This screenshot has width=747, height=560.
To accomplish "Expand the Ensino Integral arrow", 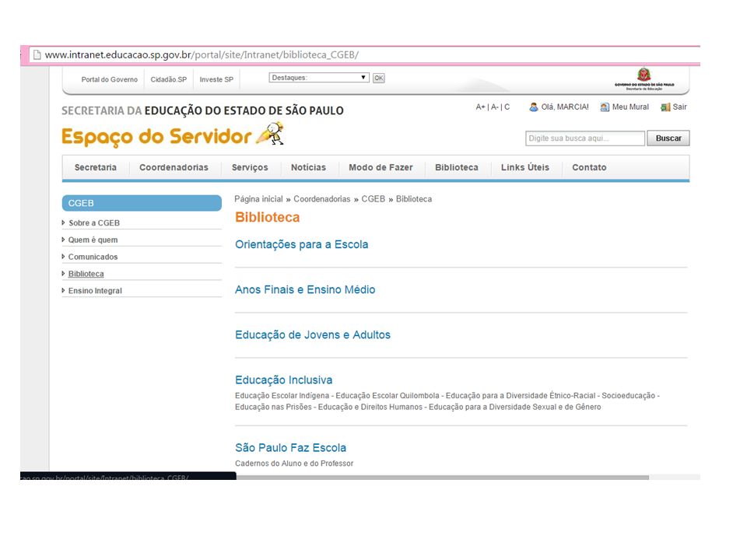I will (x=63, y=290).
